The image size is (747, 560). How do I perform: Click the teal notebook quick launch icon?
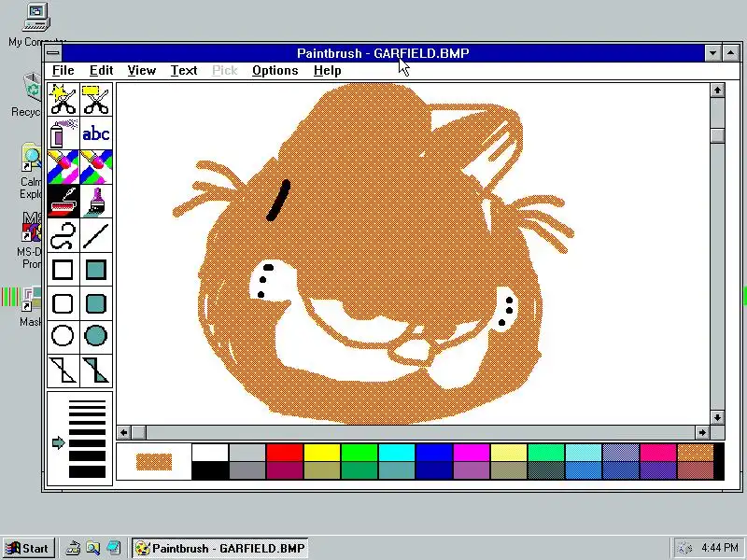click(113, 548)
